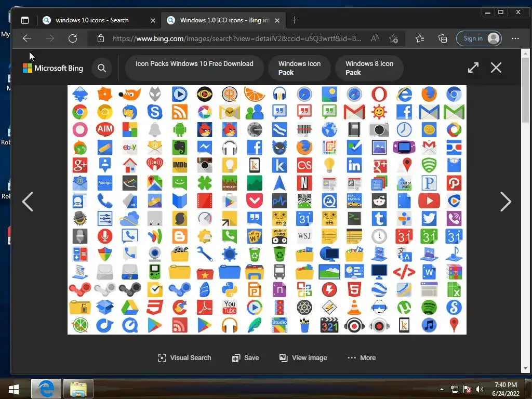View site information lock icon

pyautogui.click(x=100, y=38)
